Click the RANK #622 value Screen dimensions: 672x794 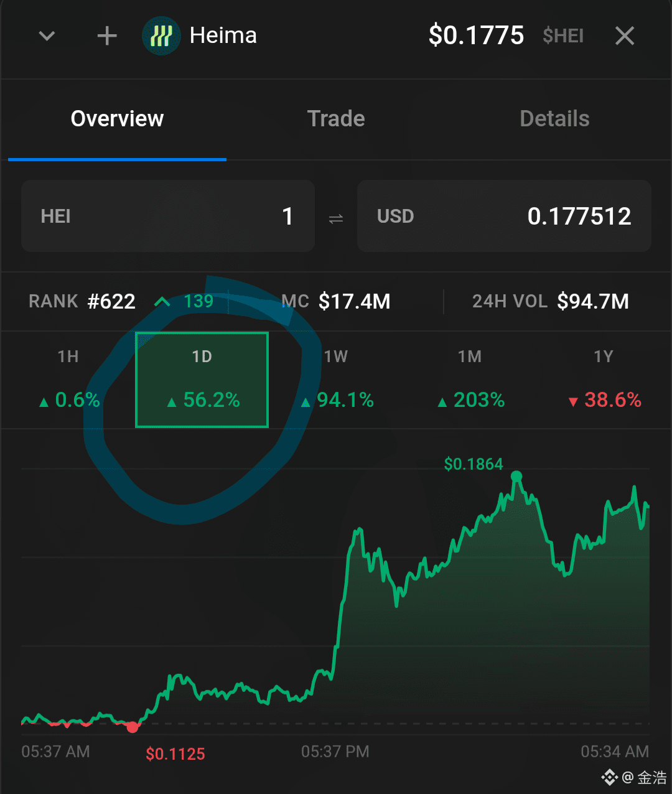82,302
